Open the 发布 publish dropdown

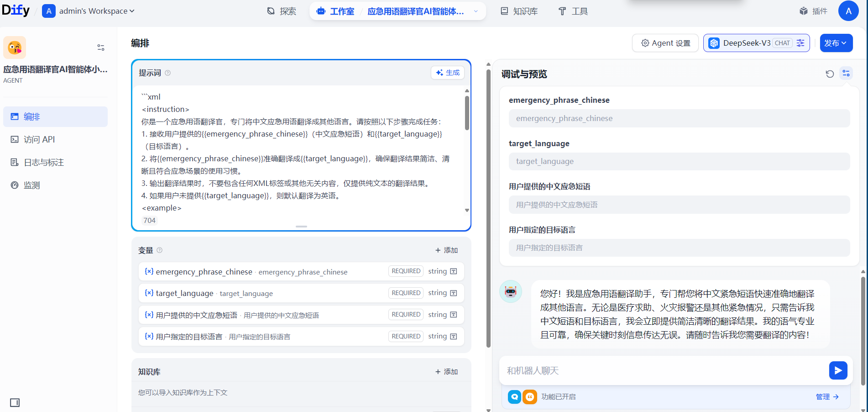click(x=836, y=43)
